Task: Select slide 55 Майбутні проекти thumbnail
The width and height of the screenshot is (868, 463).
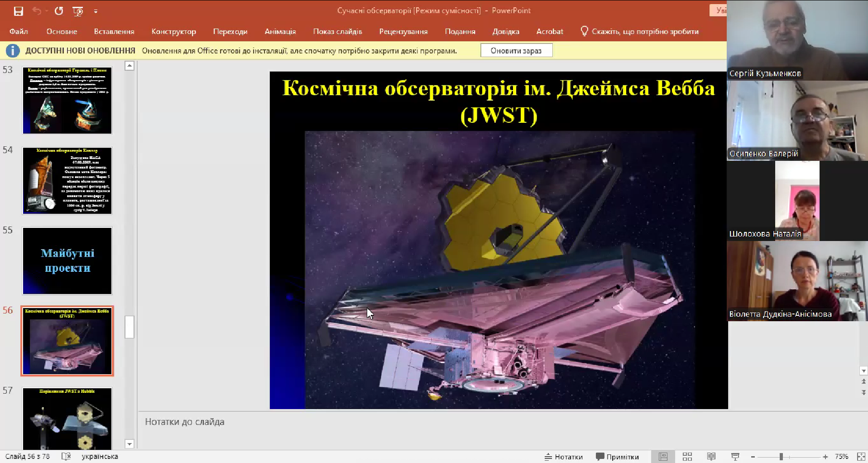Action: pyautogui.click(x=67, y=260)
